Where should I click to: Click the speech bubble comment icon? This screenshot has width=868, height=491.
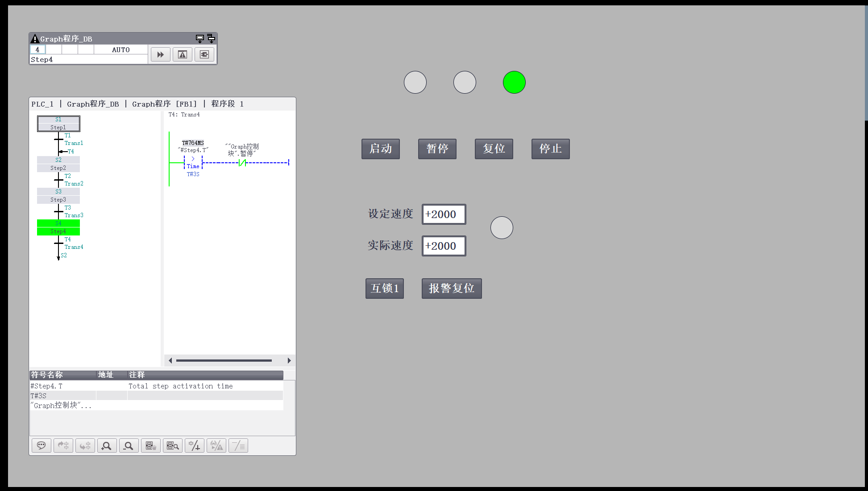click(x=42, y=446)
